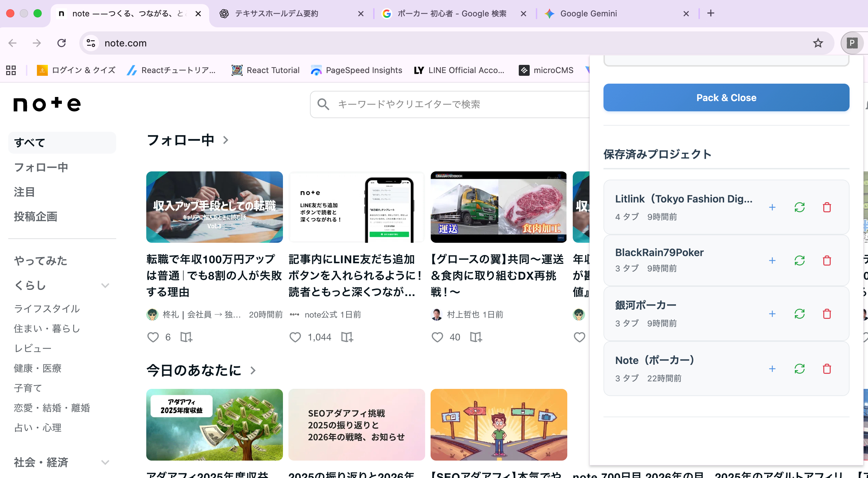
Task: Restore the BlackRain79Poker project tabs
Action: point(800,261)
